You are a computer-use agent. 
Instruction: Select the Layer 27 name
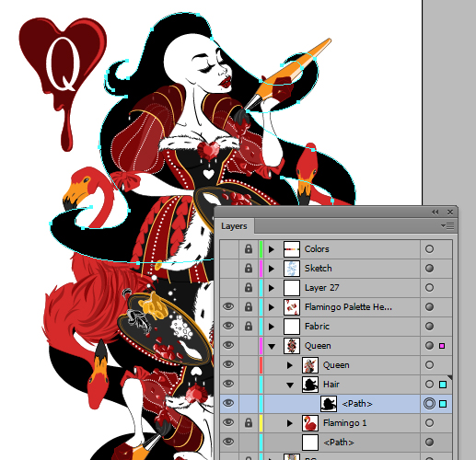(321, 288)
